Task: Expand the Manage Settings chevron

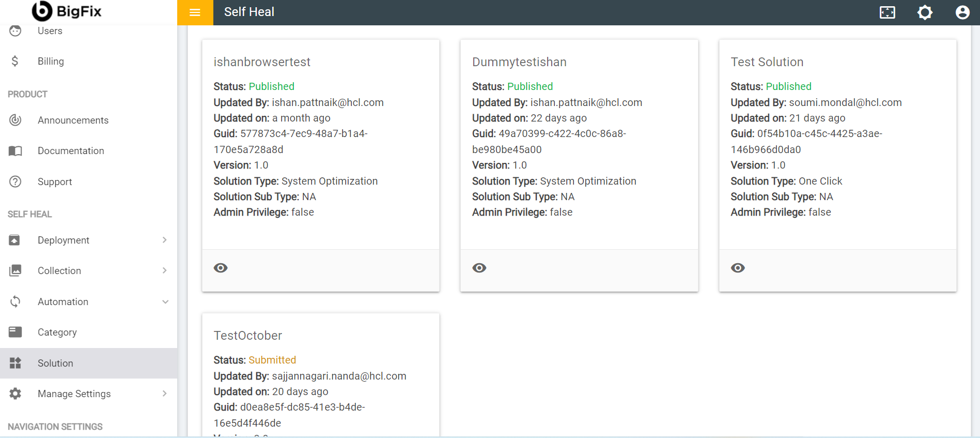Action: point(164,394)
